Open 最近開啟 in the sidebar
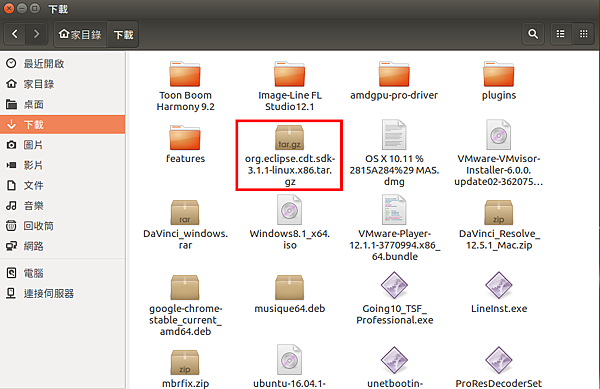Image resolution: width=600 pixels, height=389 pixels. (62, 63)
